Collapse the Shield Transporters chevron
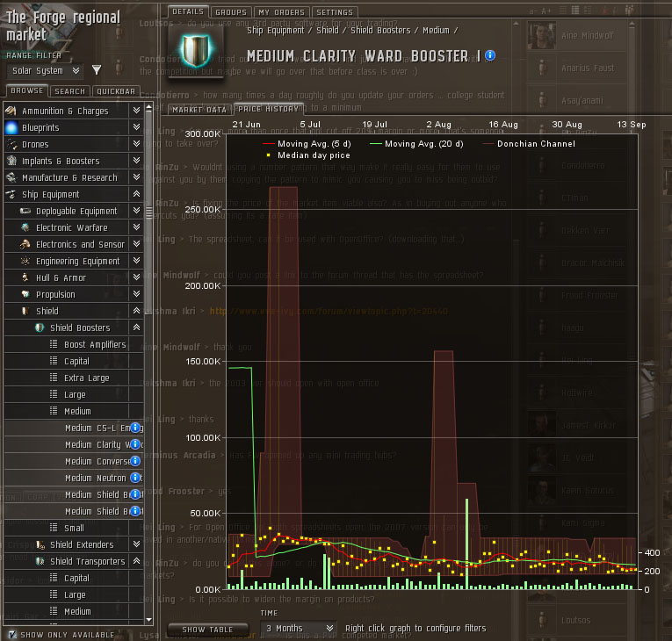Image resolution: width=672 pixels, height=641 pixels. pos(136,561)
